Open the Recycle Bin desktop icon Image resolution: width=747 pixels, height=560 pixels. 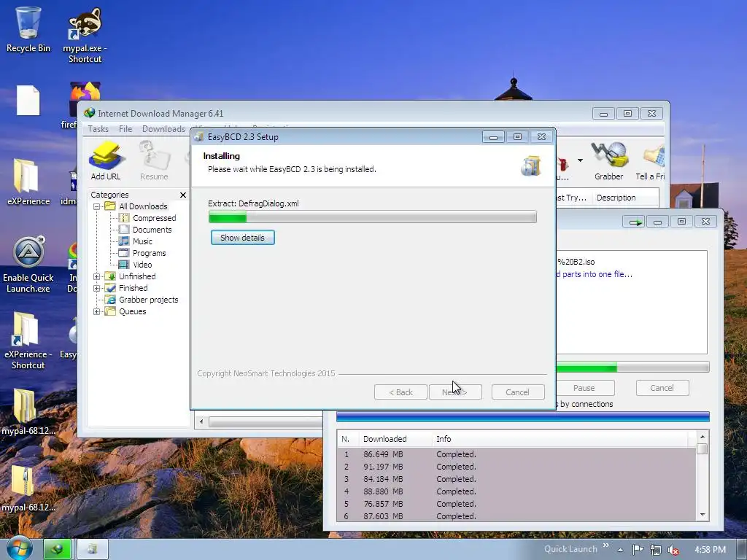point(28,29)
